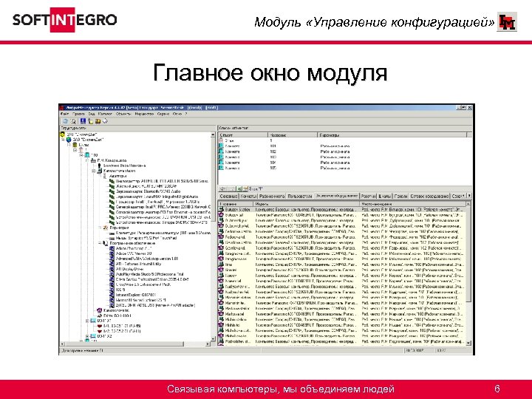Collapse the computer node under workplace
The image size is (532, 399).
click(x=93, y=171)
